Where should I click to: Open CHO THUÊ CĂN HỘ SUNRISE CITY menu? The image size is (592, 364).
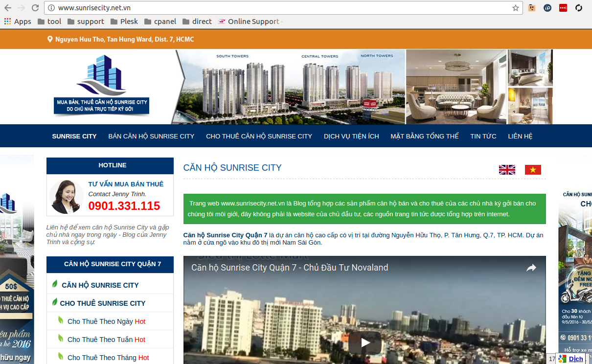pos(259,136)
